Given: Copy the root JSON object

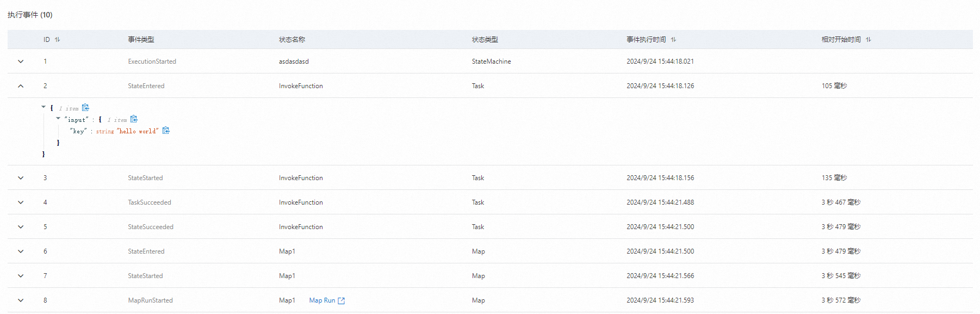Looking at the screenshot, I should pos(85,108).
